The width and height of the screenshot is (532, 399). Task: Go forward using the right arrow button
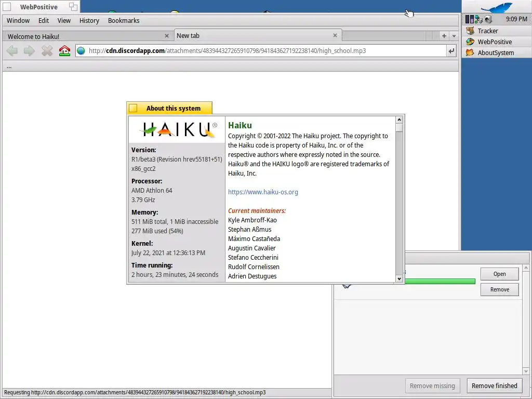tap(29, 51)
